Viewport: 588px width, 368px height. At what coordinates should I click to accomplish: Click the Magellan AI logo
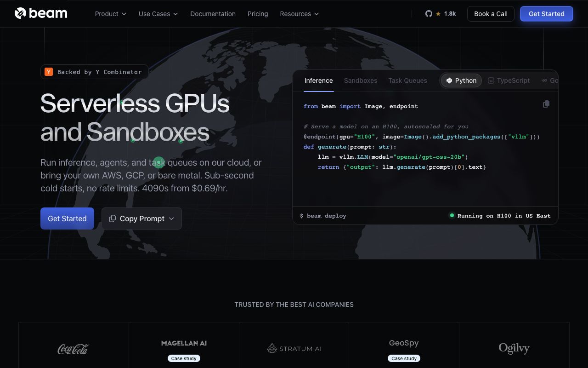click(184, 343)
